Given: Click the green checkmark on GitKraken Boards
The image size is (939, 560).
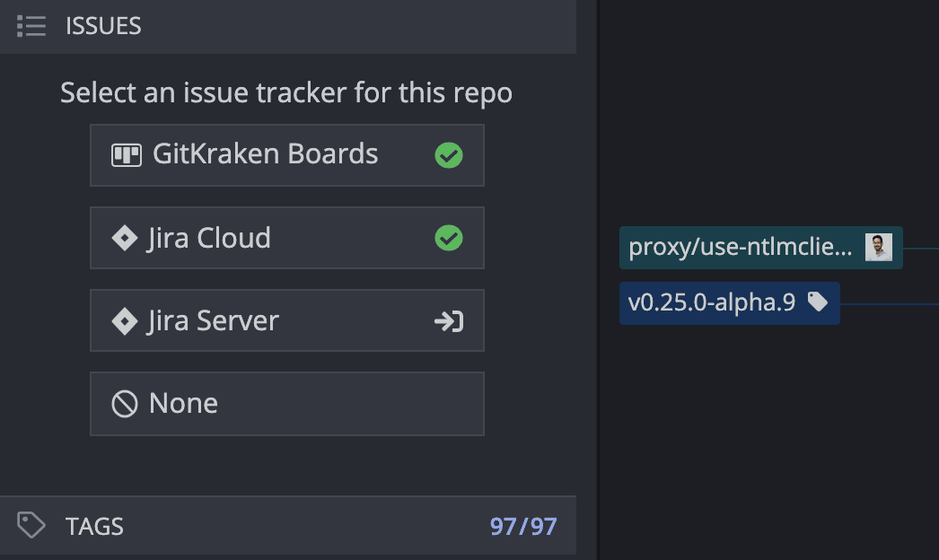Looking at the screenshot, I should 448,155.
